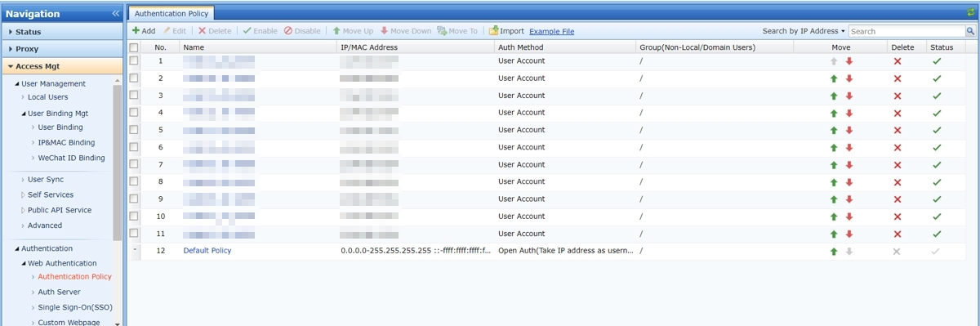The height and width of the screenshot is (326, 980).
Task: Open the Example File link
Action: (x=551, y=31)
